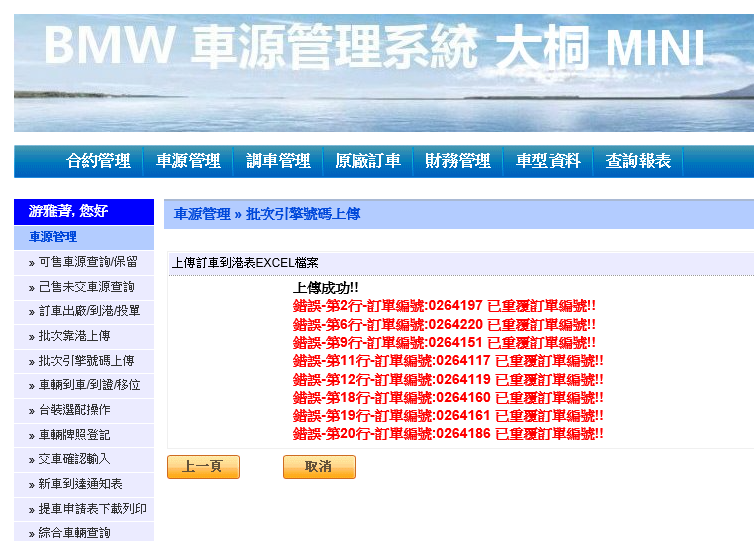Open the 車源管理 top navigation menu
The image size is (754, 541).
click(x=188, y=161)
